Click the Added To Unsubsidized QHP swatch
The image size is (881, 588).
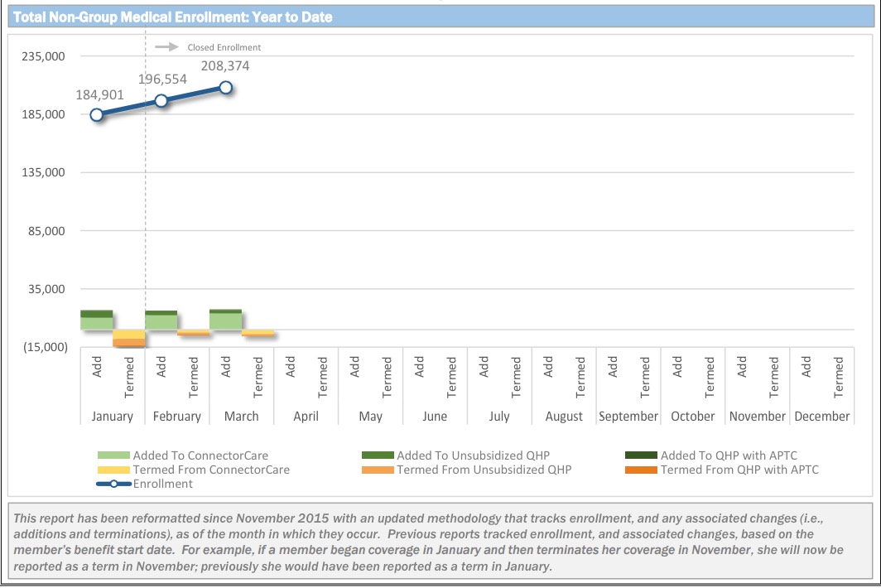(x=378, y=455)
